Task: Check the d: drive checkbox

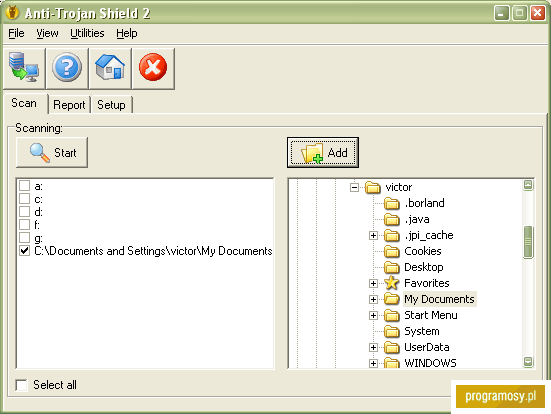Action: 24,212
